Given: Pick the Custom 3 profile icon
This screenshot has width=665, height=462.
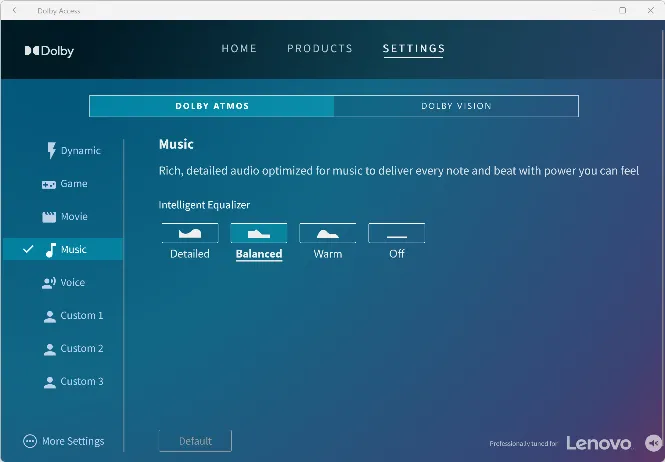Looking at the screenshot, I should click(49, 382).
